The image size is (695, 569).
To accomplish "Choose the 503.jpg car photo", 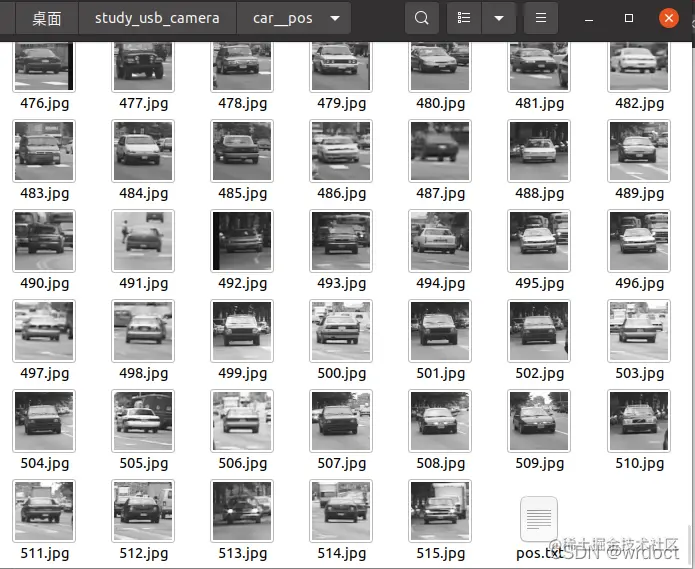I will (x=639, y=331).
